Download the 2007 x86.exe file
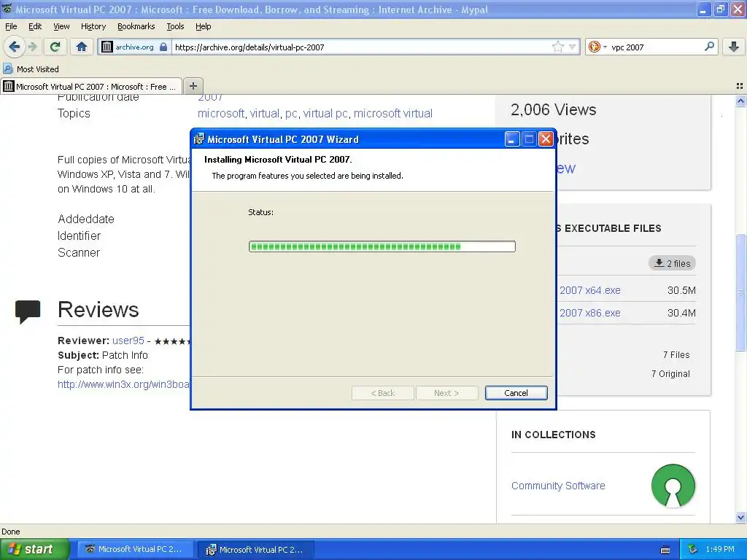 click(589, 313)
